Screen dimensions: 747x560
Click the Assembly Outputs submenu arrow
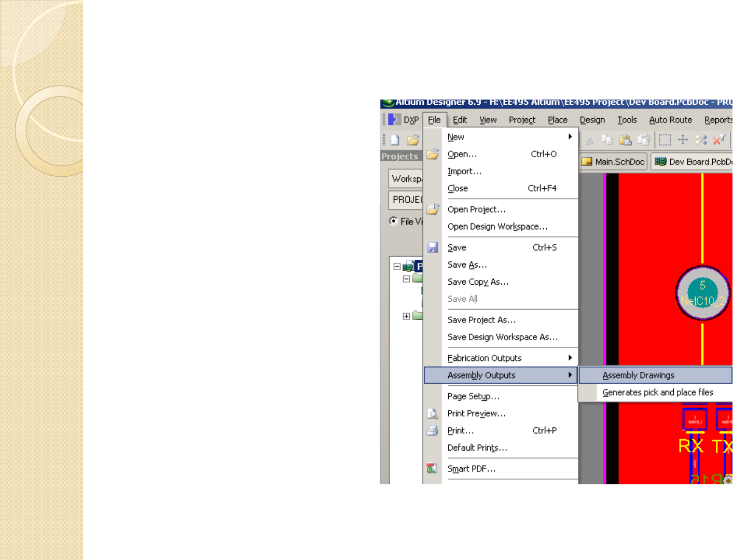(x=570, y=375)
